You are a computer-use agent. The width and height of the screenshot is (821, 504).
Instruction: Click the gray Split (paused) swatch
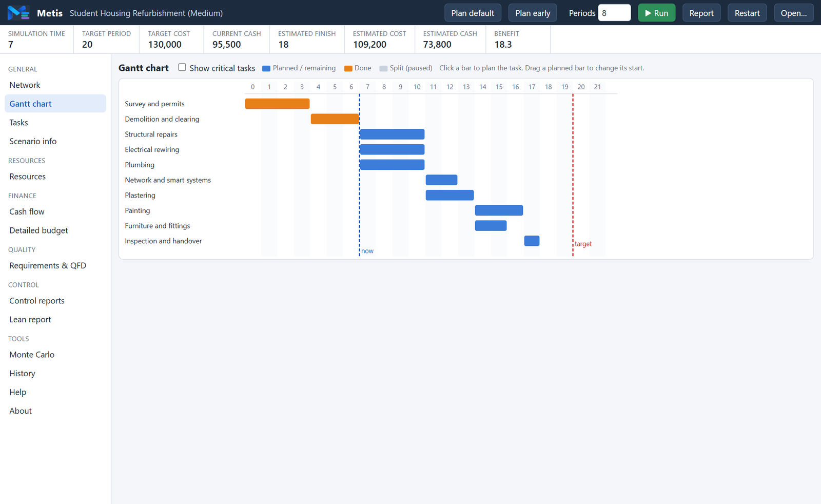coord(383,68)
